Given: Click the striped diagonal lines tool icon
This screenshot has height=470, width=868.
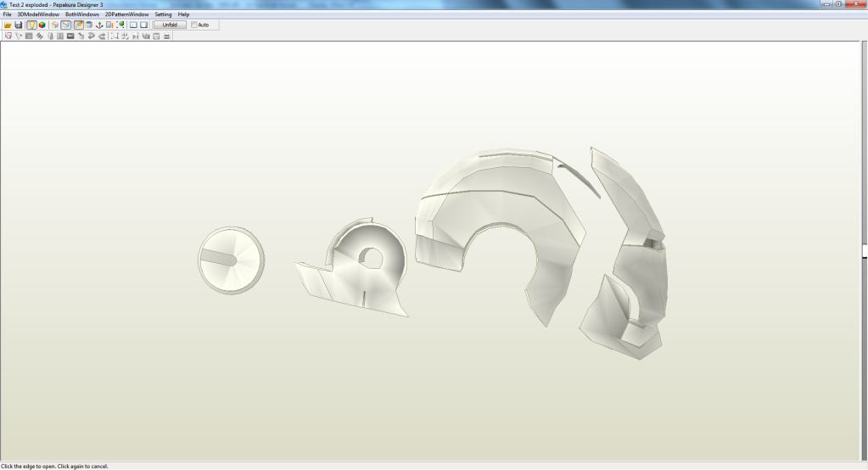Looking at the screenshot, I should [39, 36].
